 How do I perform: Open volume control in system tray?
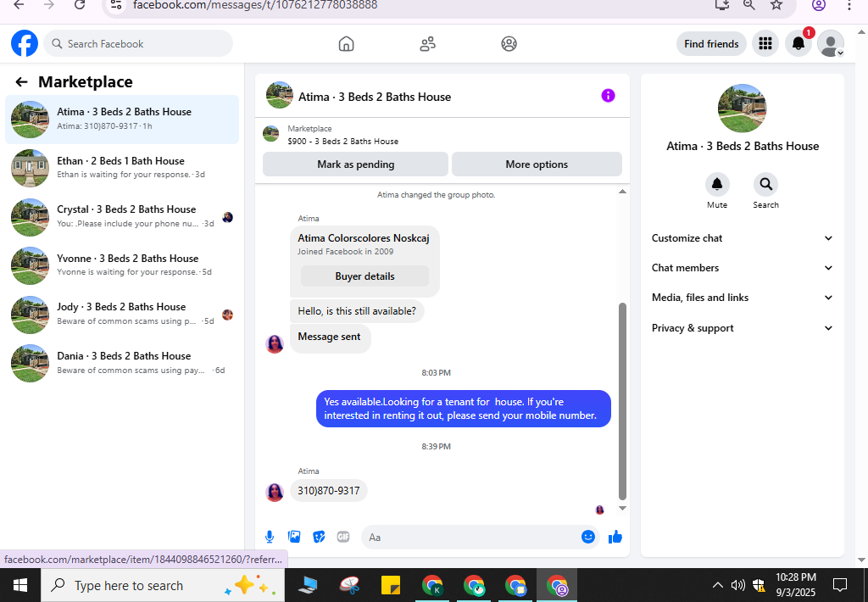(737, 585)
